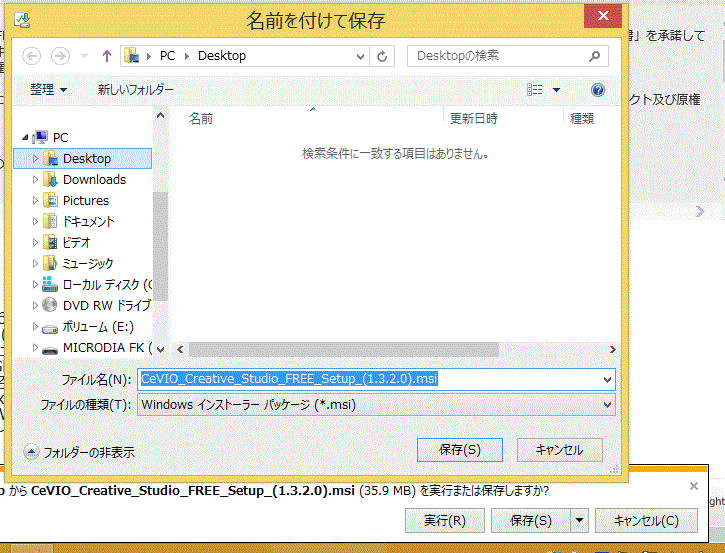Click the DVD RW drive disc icon

[x=49, y=305]
